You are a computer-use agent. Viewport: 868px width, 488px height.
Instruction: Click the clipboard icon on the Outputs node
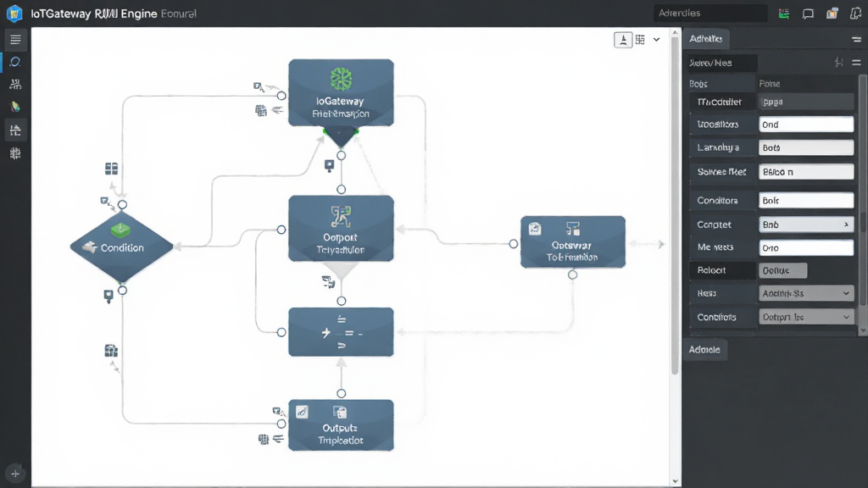(x=340, y=413)
